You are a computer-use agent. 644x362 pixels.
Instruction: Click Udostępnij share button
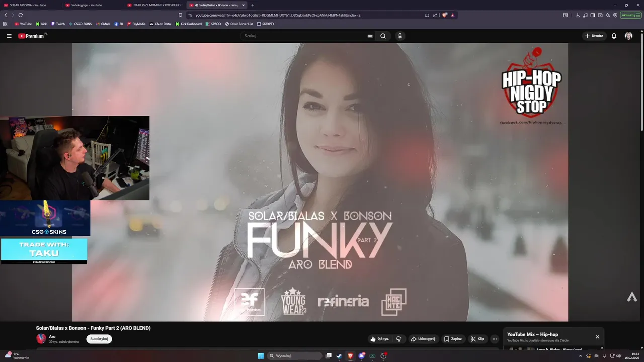[423, 339]
